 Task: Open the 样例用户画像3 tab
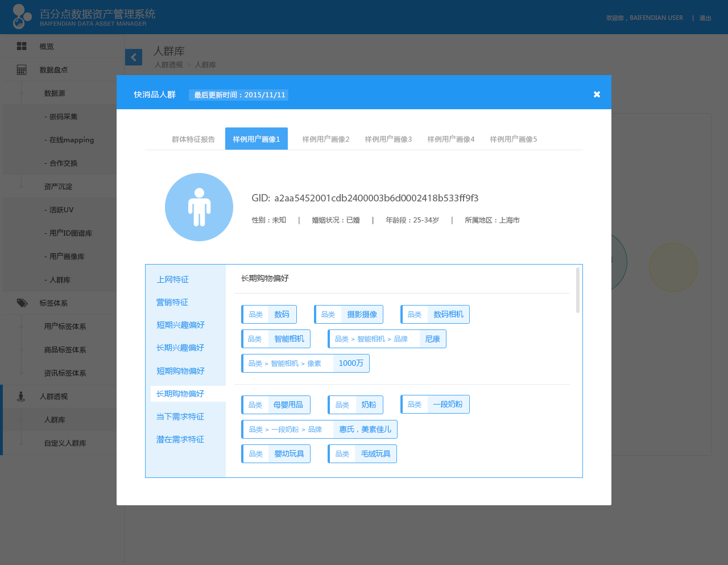(388, 139)
